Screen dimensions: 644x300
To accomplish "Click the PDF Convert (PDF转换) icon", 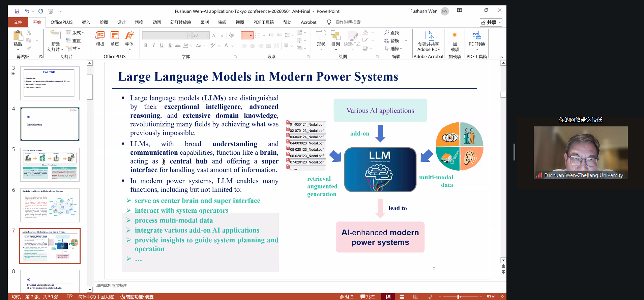I will (476, 35).
